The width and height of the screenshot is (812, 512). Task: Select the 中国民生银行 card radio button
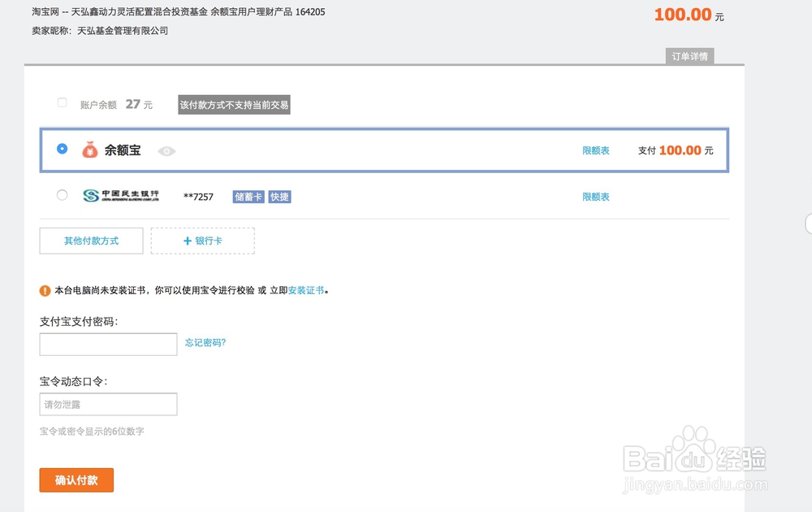pyautogui.click(x=63, y=195)
